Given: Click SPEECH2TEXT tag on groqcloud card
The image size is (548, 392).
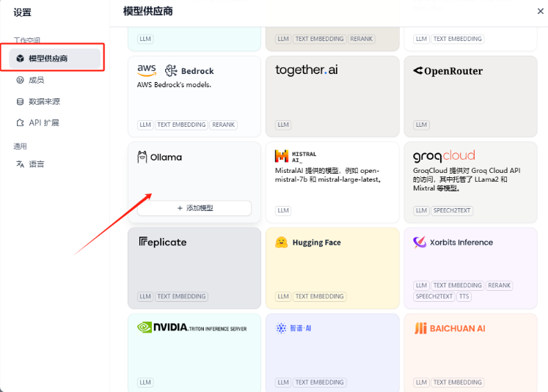Looking at the screenshot, I should 452,210.
